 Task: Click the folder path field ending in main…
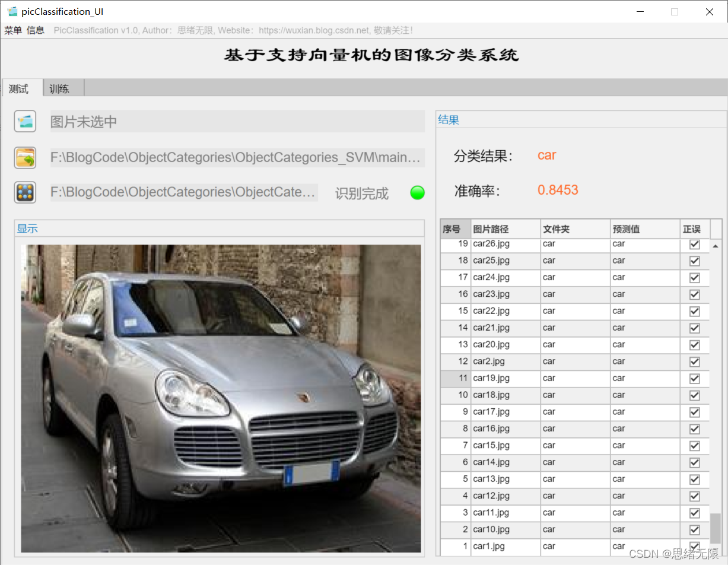(237, 158)
